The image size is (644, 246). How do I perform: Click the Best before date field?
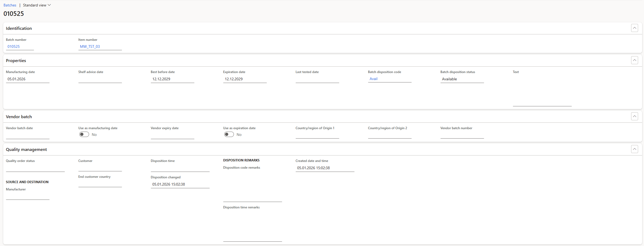click(x=172, y=79)
